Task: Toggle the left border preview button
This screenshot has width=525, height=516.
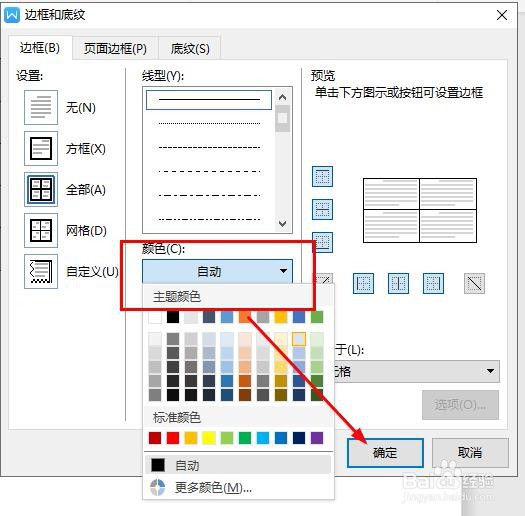Action: [x=363, y=284]
